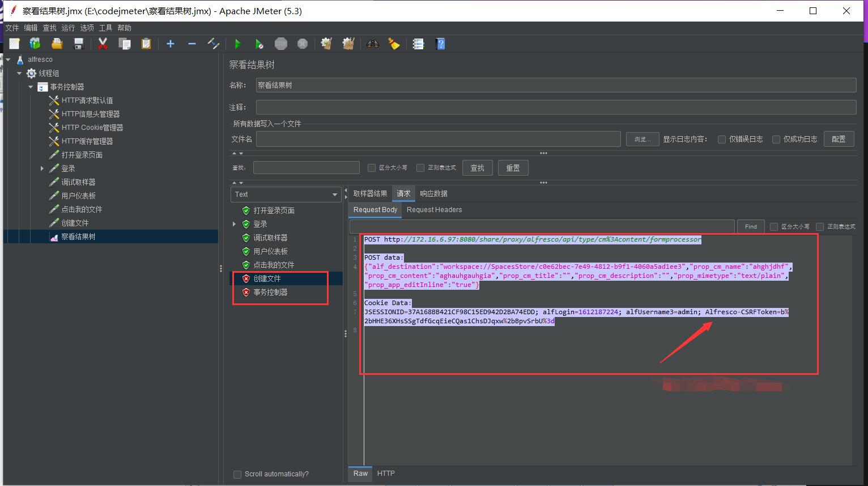
Task: Collapse the 线程组 tree node
Action: click(19, 73)
